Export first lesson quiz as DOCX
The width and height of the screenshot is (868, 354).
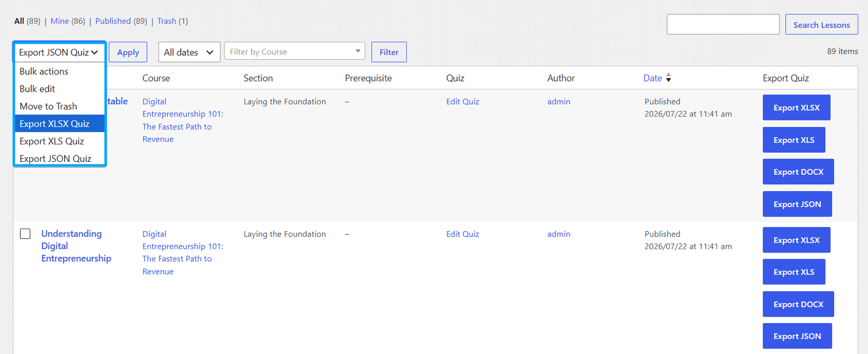click(798, 172)
